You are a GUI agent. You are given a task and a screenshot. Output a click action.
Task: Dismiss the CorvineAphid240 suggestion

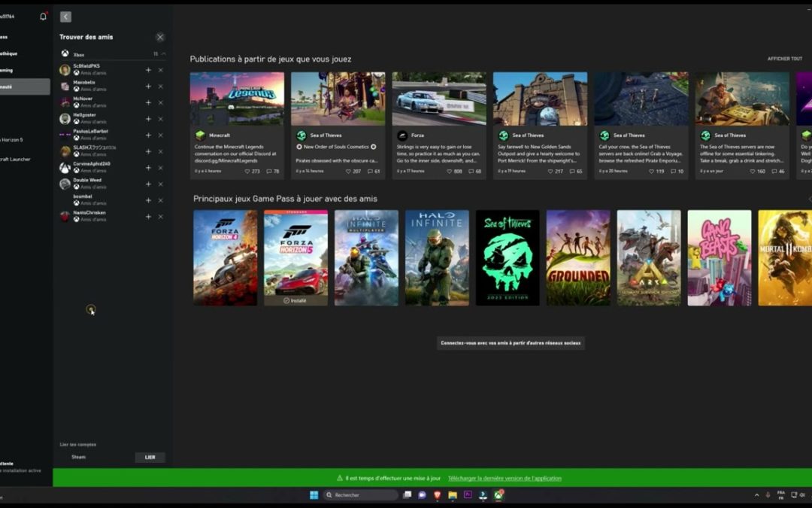(161, 167)
